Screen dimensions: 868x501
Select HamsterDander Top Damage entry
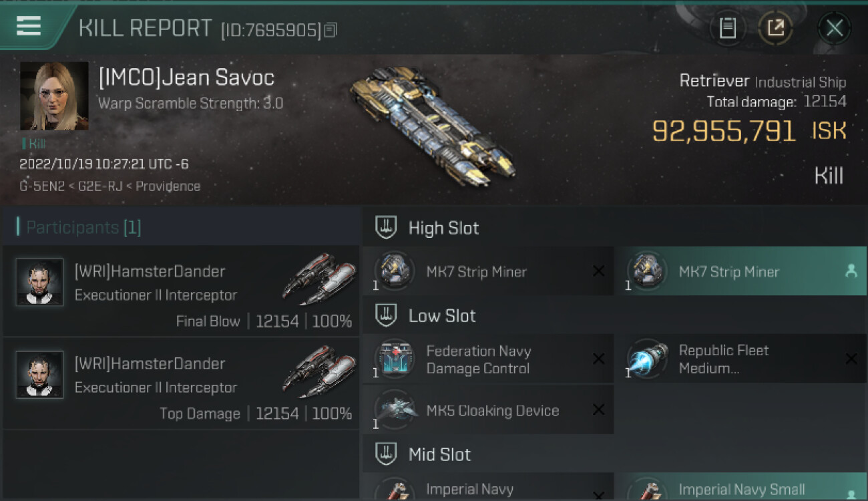point(181,383)
